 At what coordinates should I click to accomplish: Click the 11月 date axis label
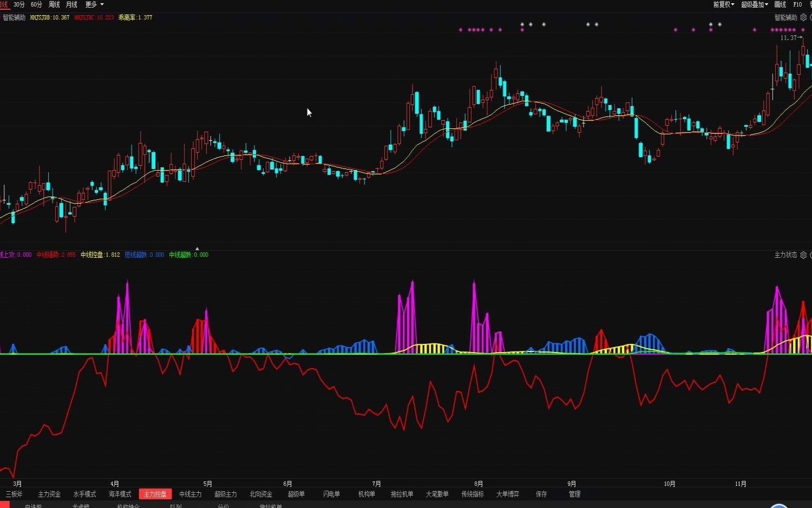[x=741, y=484]
